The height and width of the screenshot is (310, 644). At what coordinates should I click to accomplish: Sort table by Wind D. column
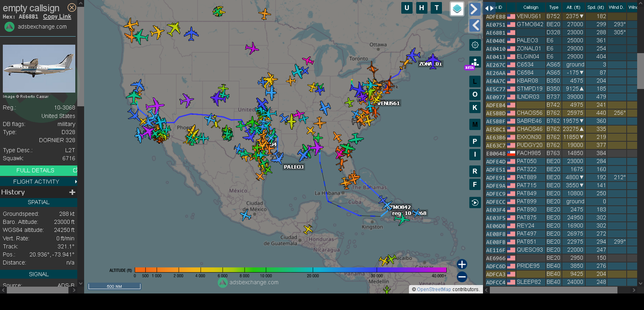point(616,7)
